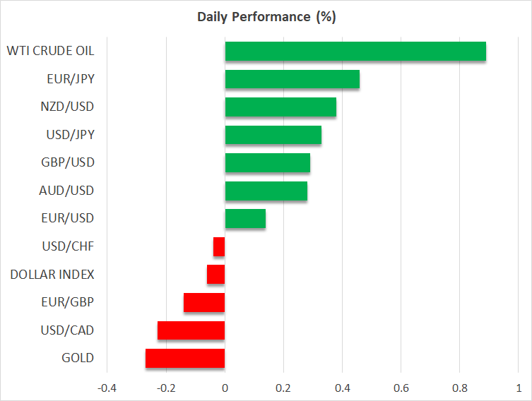The image size is (532, 401).
Task: Click the 1 tick label on axis
Action: coord(518,388)
